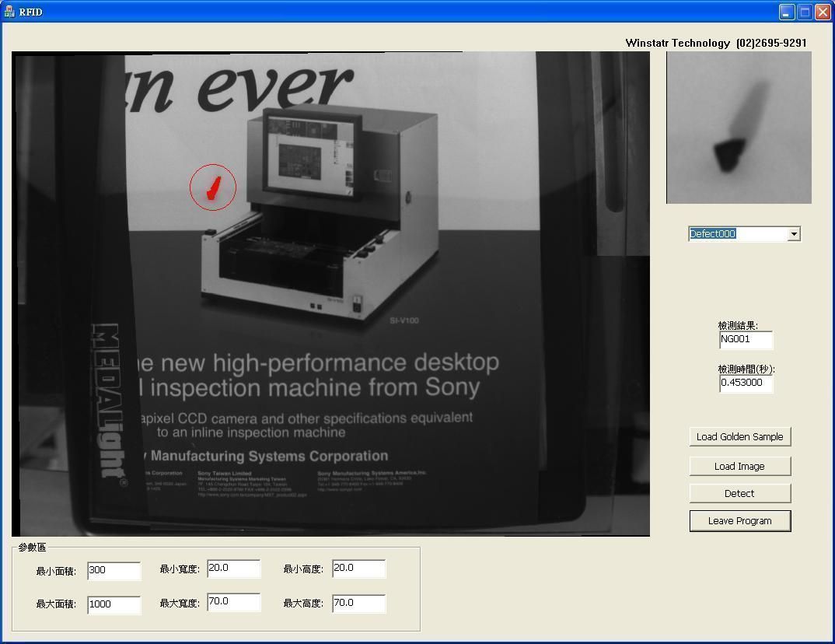Image resolution: width=835 pixels, height=644 pixels.
Task: Click the 檢測時間(秒) label
Action: tap(746, 369)
